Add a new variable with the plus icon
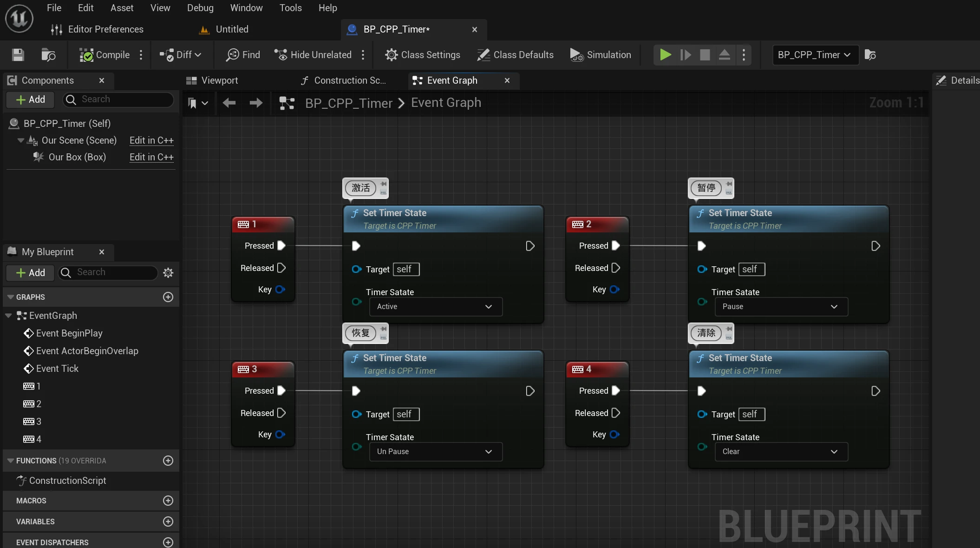 pyautogui.click(x=168, y=522)
